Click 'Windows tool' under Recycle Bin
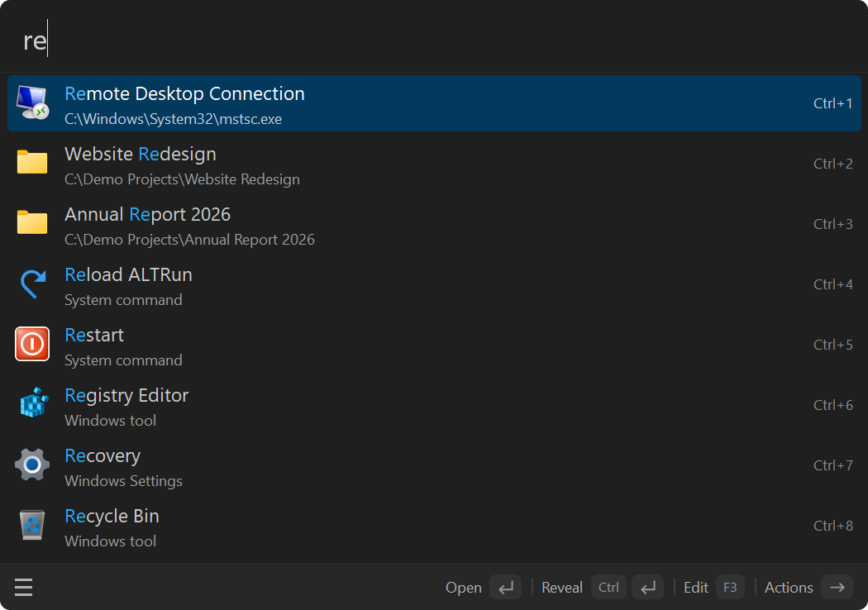This screenshot has width=868, height=610. point(110,541)
